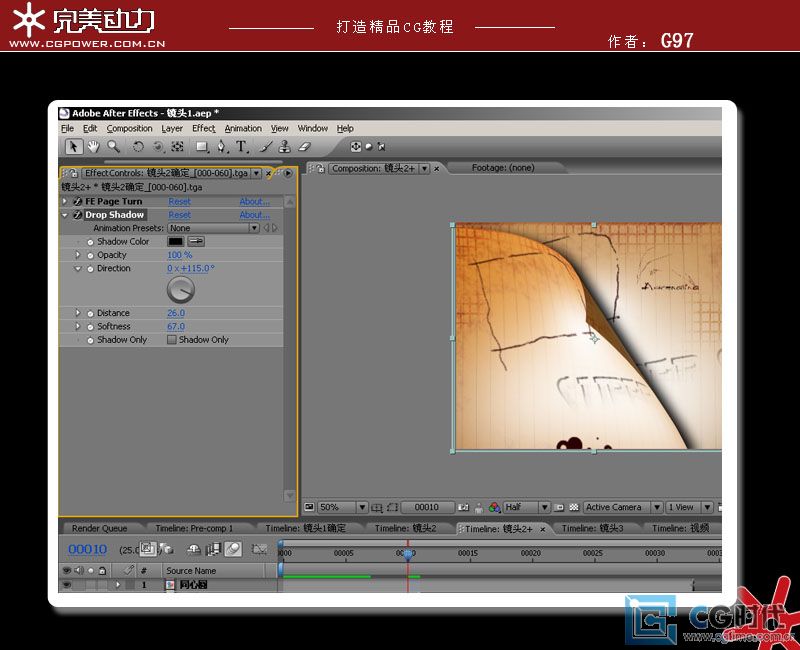Select the Hand tool
The image size is (800, 650).
point(93,147)
